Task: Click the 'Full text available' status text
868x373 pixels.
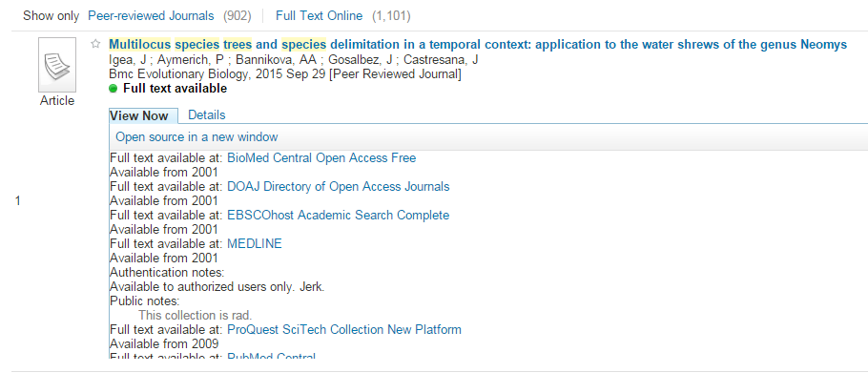Action: click(175, 89)
